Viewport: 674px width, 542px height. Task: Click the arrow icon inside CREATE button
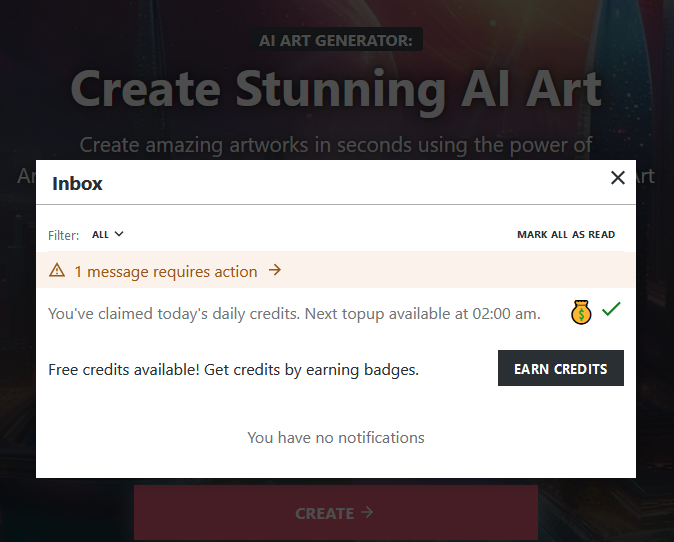367,512
